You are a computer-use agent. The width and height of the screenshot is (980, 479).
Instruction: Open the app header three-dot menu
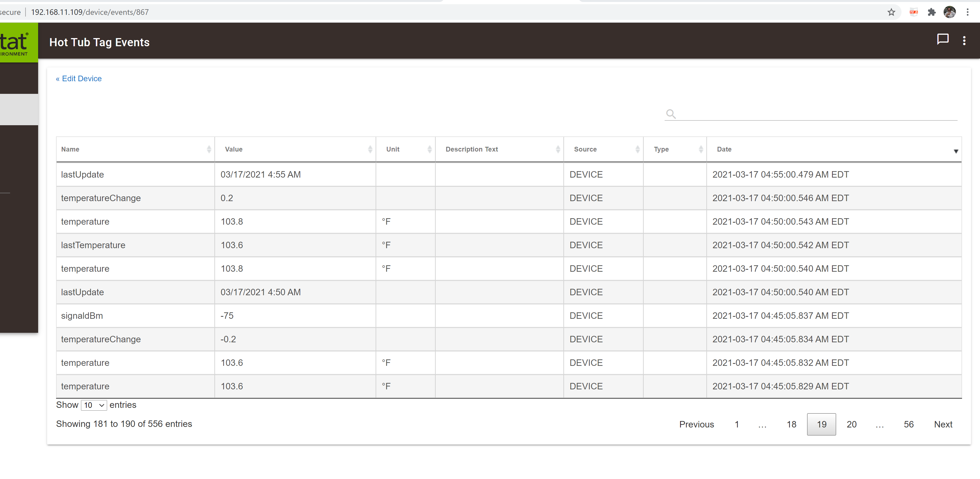tap(964, 41)
